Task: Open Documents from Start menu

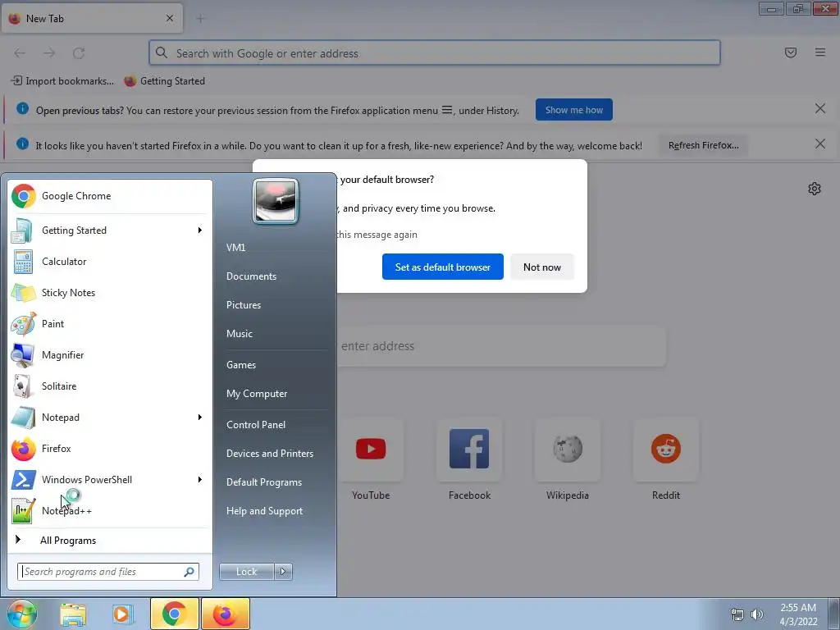Action: [251, 276]
